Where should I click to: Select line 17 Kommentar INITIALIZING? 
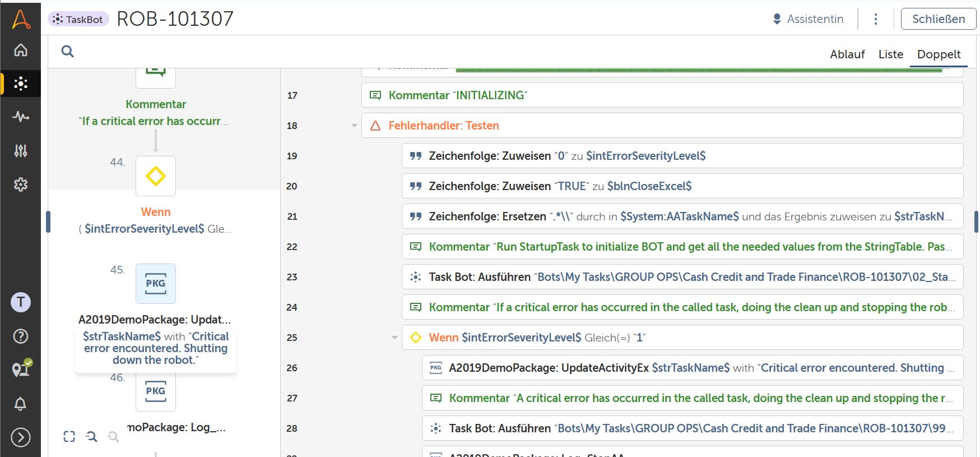[x=662, y=95]
